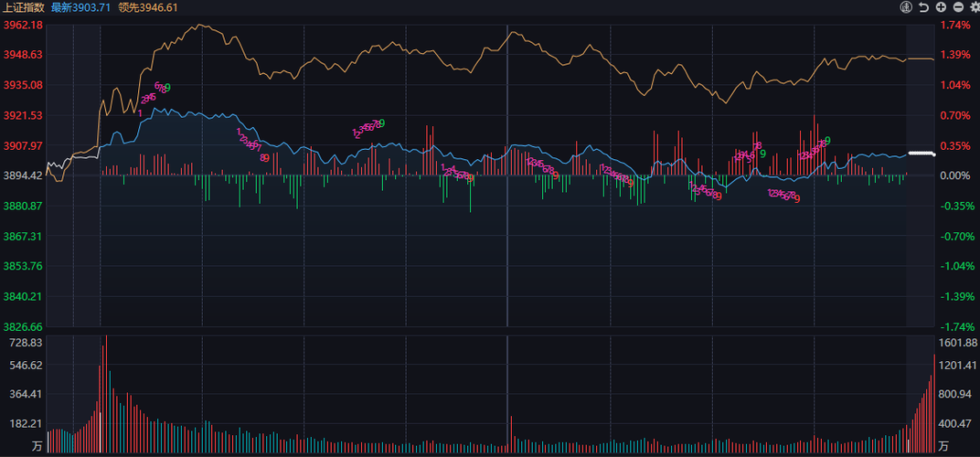Click the green 3867.31 price label
The height and width of the screenshot is (457, 980).
tap(23, 237)
